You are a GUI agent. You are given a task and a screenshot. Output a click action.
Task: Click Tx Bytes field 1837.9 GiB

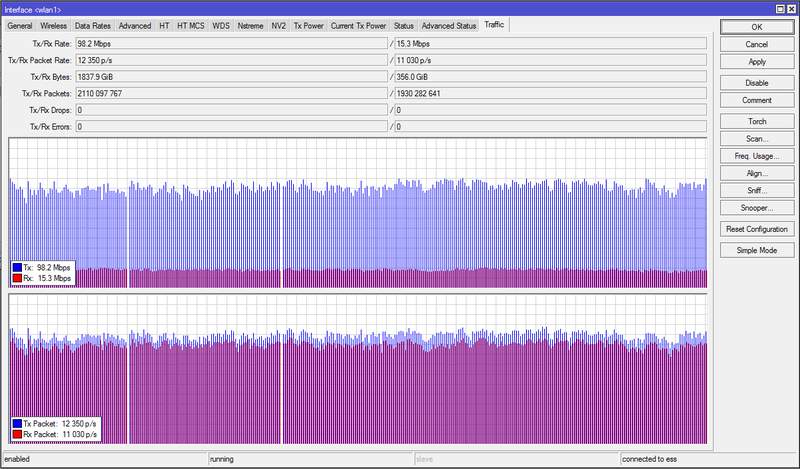[x=231, y=77]
